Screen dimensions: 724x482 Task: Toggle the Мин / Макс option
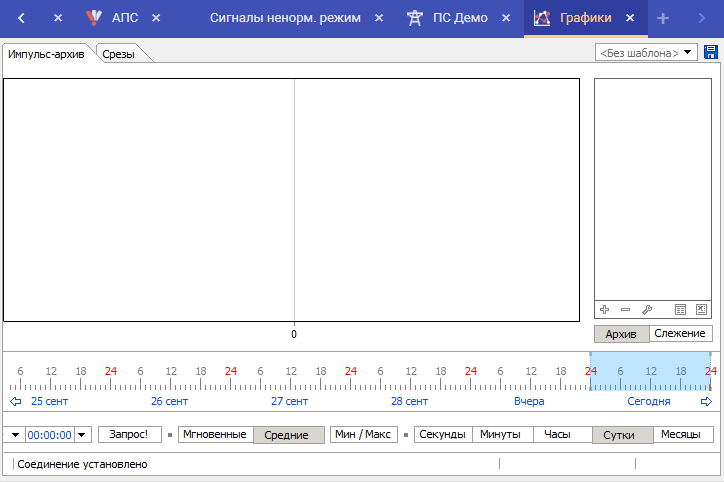[363, 435]
